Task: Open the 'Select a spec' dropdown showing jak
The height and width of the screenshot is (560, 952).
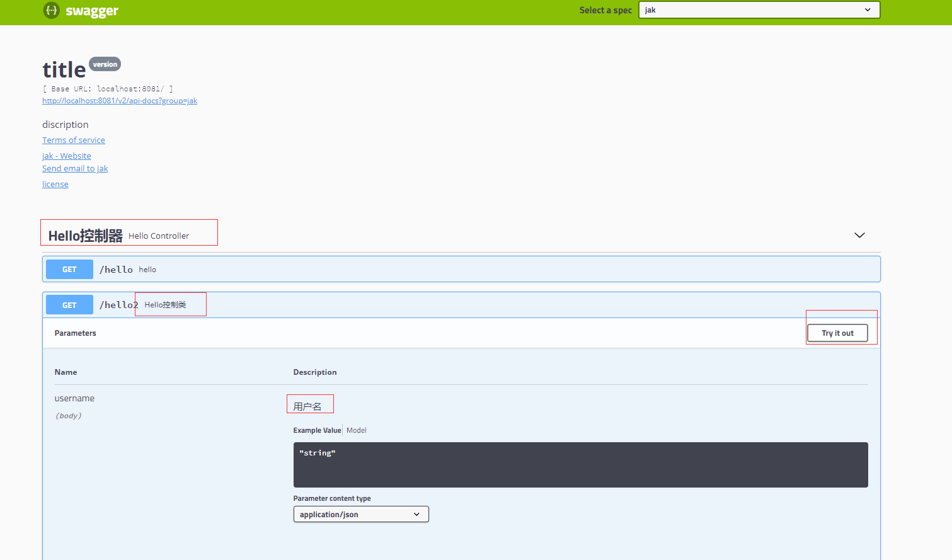Action: pyautogui.click(x=759, y=10)
